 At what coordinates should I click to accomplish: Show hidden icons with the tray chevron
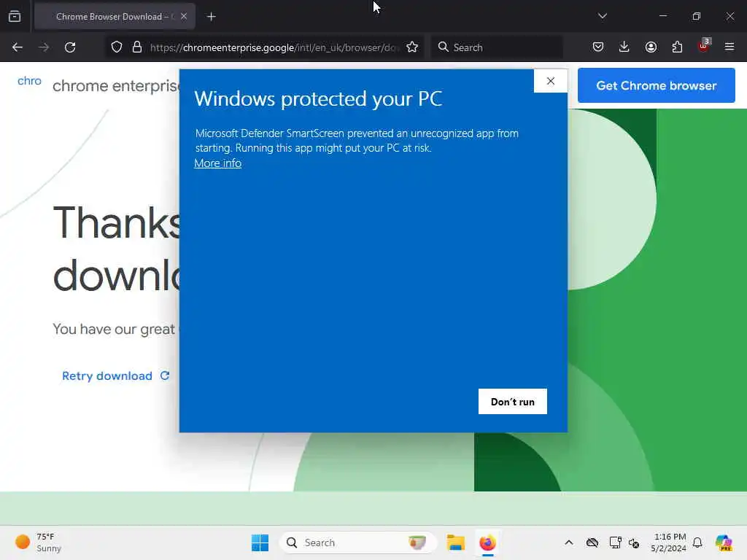click(569, 542)
